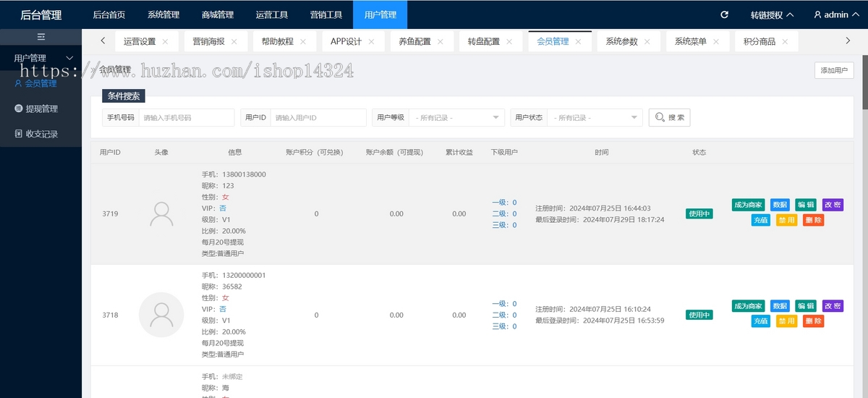
Task: Switch to the 系统菜单 tab
Action: (691, 42)
